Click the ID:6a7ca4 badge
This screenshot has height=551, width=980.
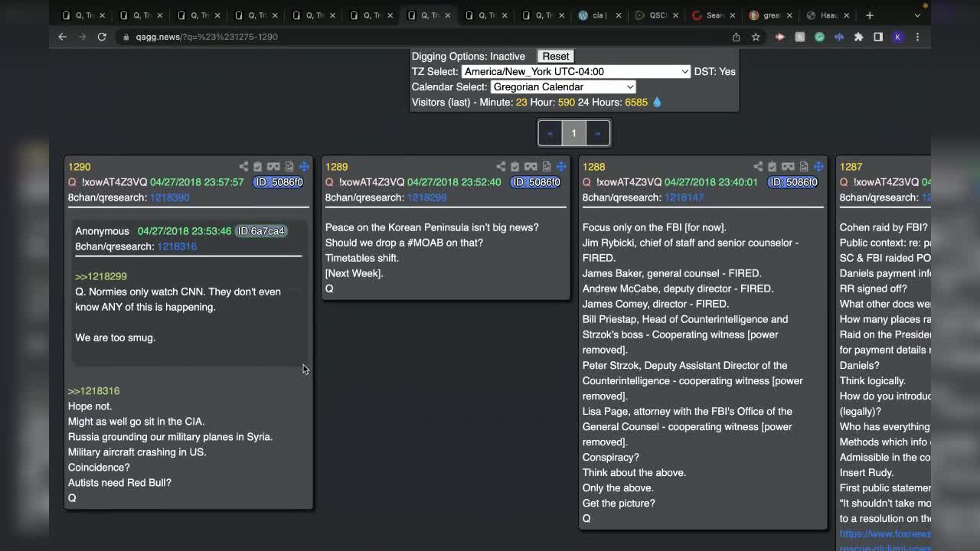(261, 230)
